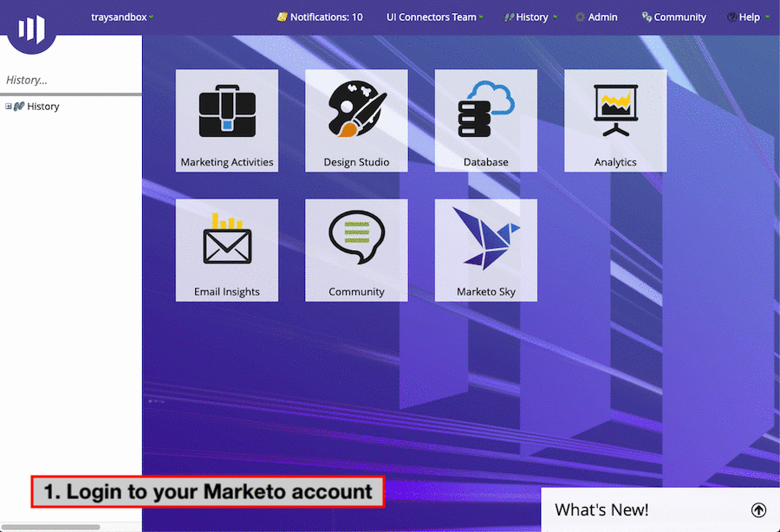Open the UI Connectors Team dropdown
The height and width of the screenshot is (532, 780).
435,17
